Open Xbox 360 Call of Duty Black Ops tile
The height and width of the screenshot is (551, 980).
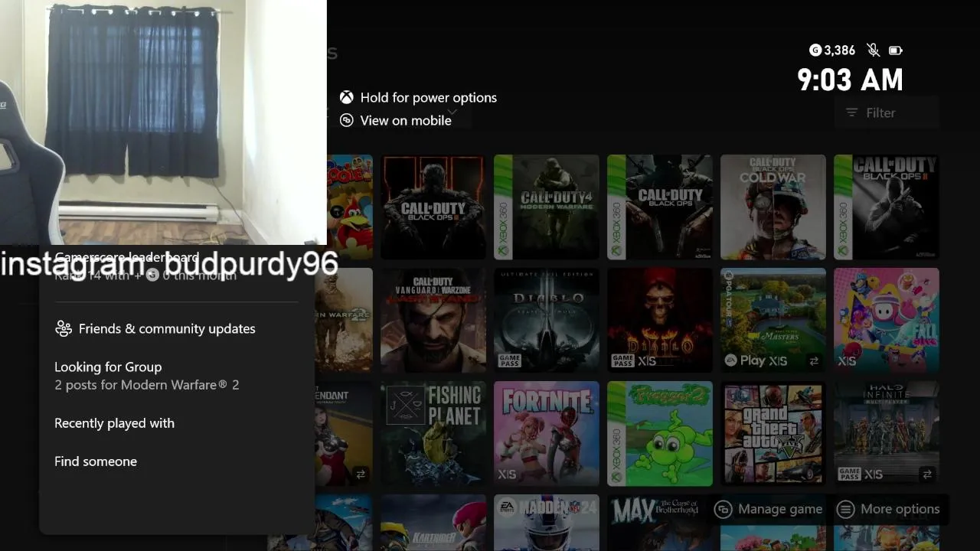(659, 207)
